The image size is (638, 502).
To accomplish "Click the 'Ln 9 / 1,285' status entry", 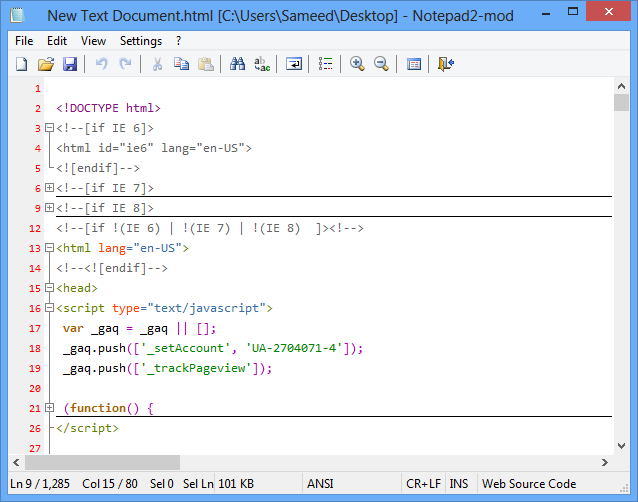I will click(x=40, y=484).
